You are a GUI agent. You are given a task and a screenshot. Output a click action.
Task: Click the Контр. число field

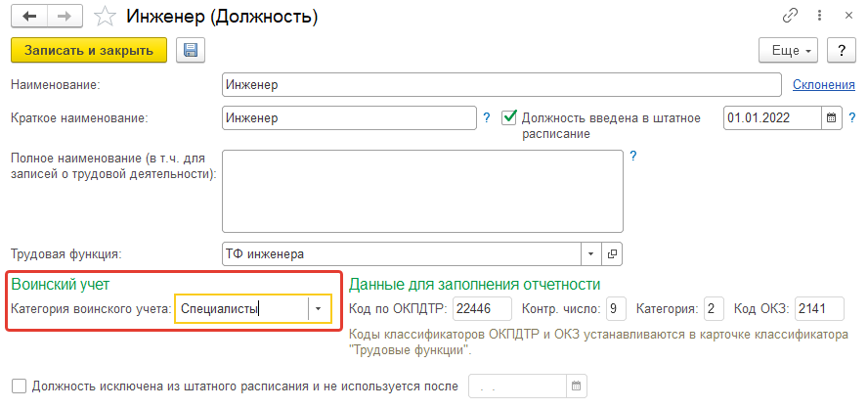(616, 308)
